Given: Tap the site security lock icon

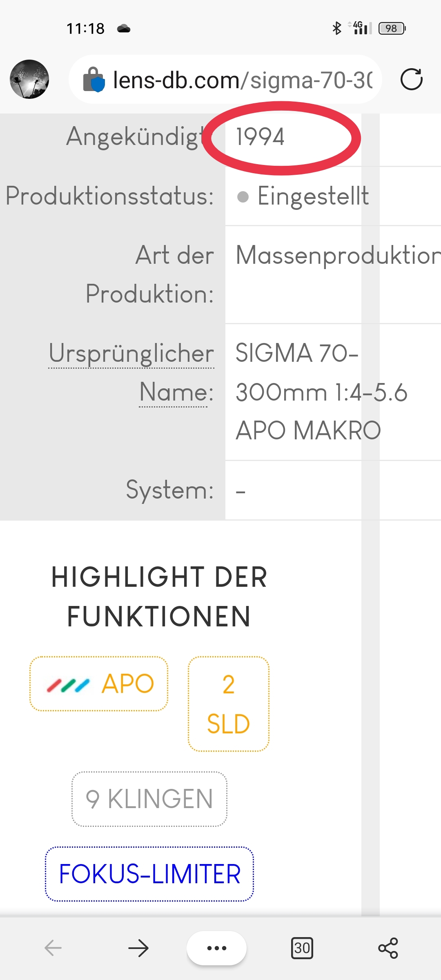Looking at the screenshot, I should click(94, 79).
